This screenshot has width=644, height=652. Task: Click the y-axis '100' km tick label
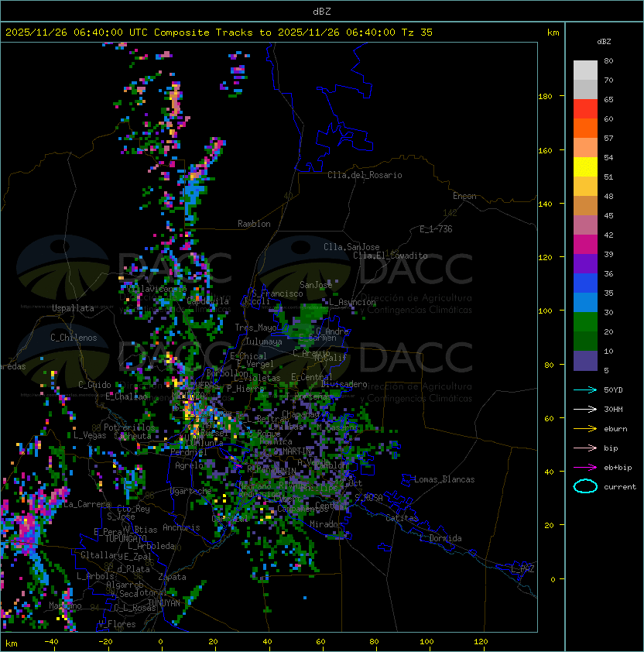(545, 311)
